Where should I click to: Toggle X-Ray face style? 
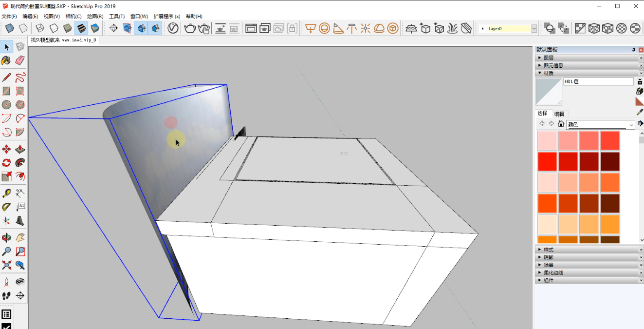click(x=9, y=28)
